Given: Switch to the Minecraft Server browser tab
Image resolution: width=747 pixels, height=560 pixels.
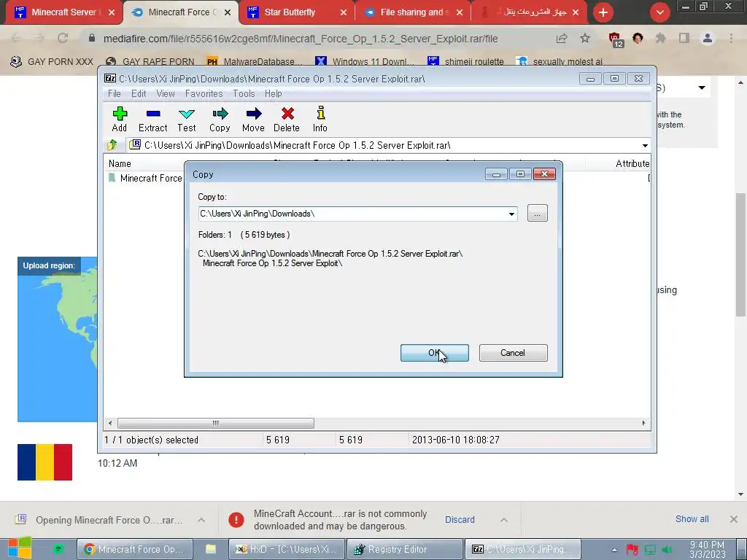Looking at the screenshot, I should pos(64,12).
